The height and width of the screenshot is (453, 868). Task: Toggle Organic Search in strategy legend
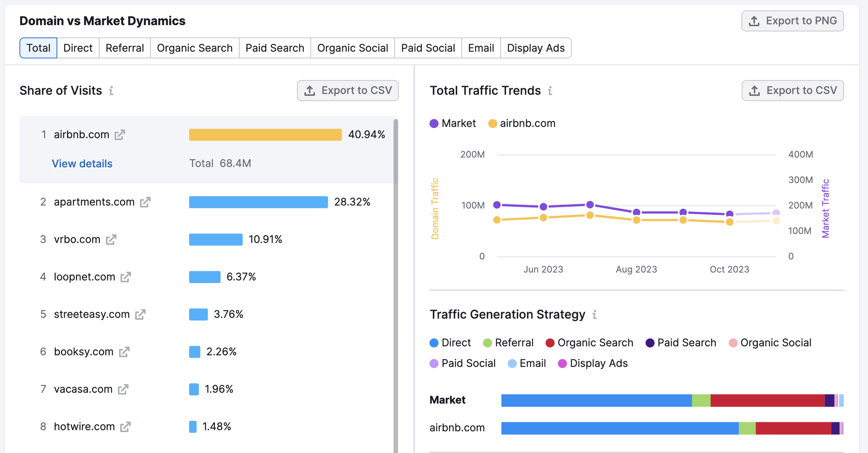click(x=589, y=343)
